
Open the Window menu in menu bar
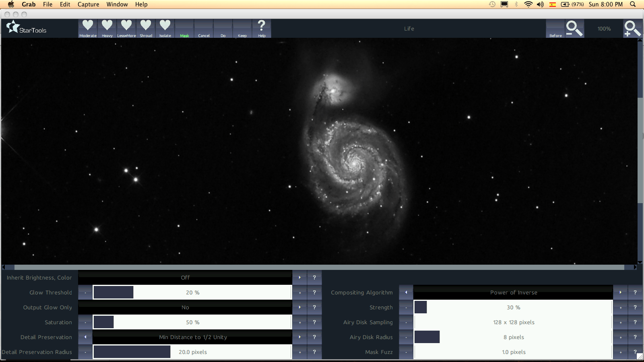pos(117,4)
